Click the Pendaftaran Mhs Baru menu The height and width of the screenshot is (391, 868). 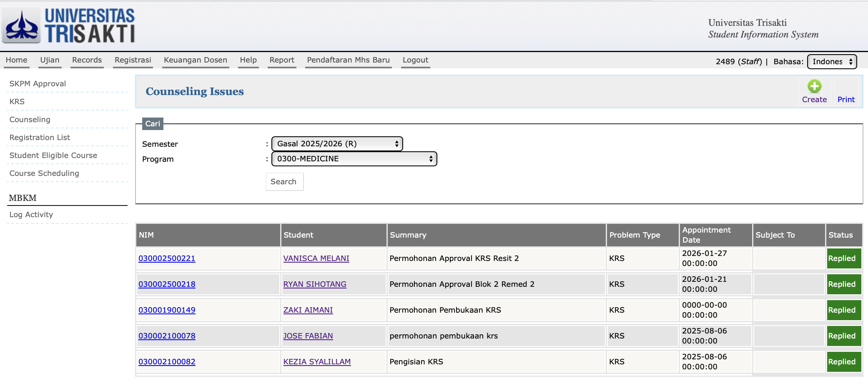(348, 60)
